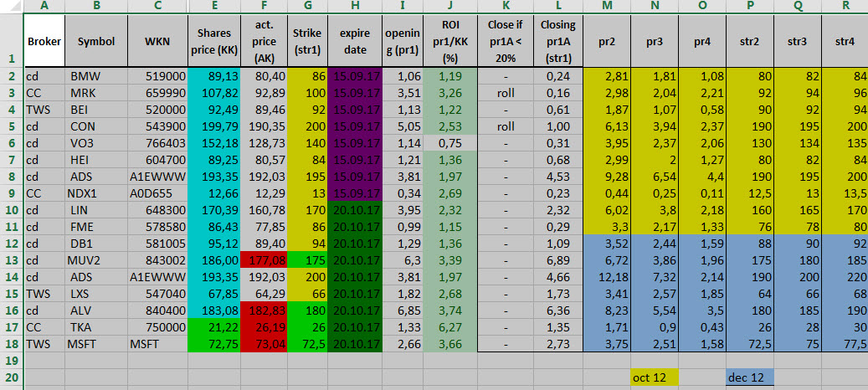
Task: Click the Shares price (KK) header
Action: coord(214,41)
